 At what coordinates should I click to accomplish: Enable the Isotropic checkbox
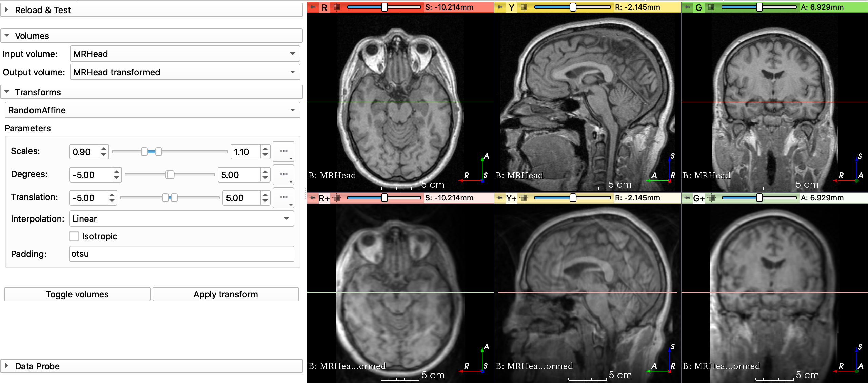pos(74,236)
